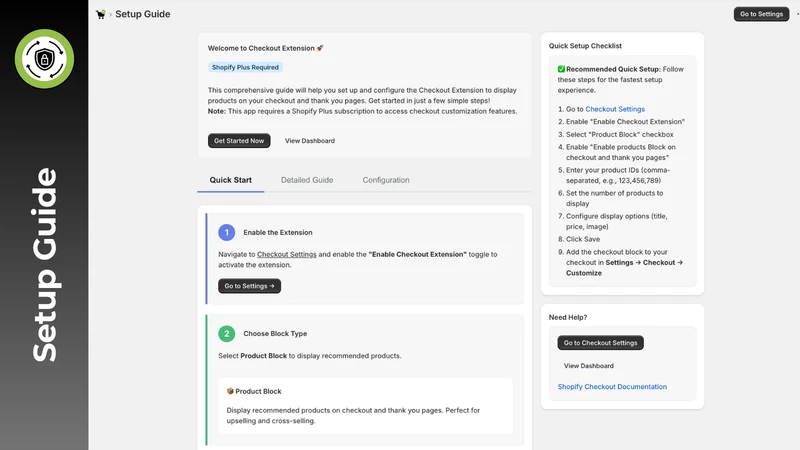The height and width of the screenshot is (450, 800).
Task: Click the Setup Guide breadcrumb title
Action: pyautogui.click(x=143, y=14)
